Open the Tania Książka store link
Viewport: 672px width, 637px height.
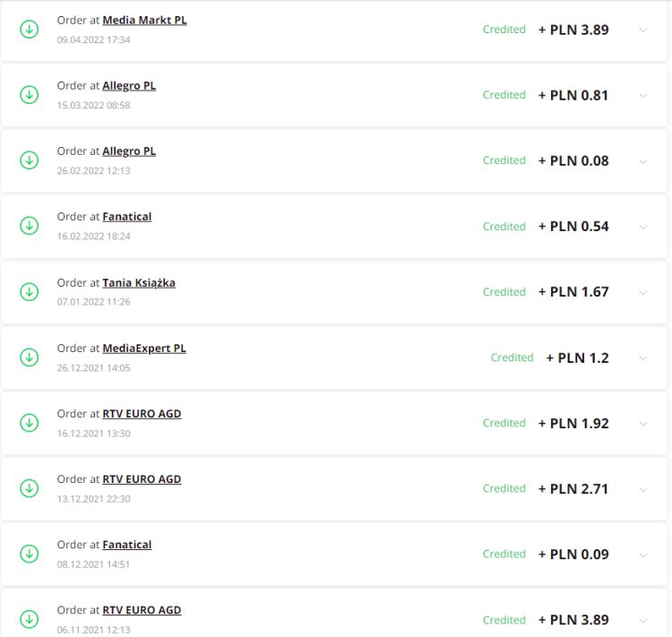[139, 283]
